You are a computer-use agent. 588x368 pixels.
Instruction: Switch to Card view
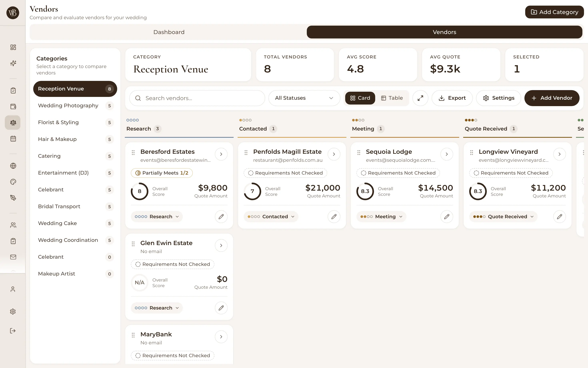(360, 98)
